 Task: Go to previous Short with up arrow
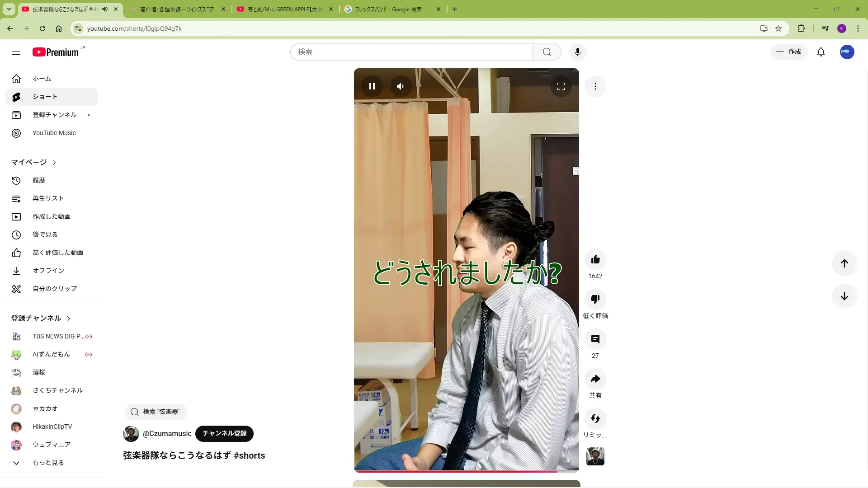click(x=844, y=263)
